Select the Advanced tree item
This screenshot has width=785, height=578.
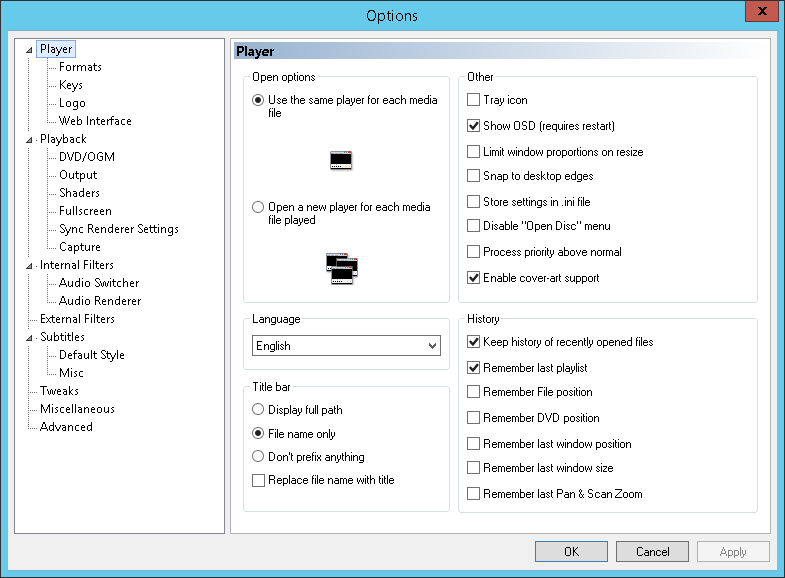point(66,427)
